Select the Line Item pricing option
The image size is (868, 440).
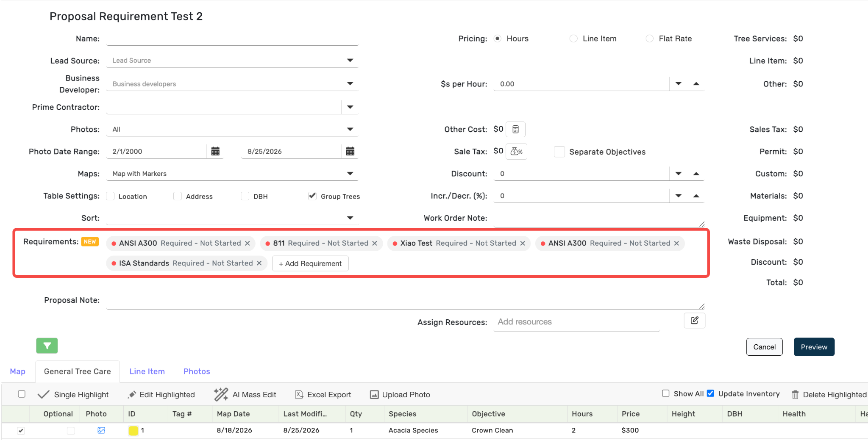(x=573, y=39)
